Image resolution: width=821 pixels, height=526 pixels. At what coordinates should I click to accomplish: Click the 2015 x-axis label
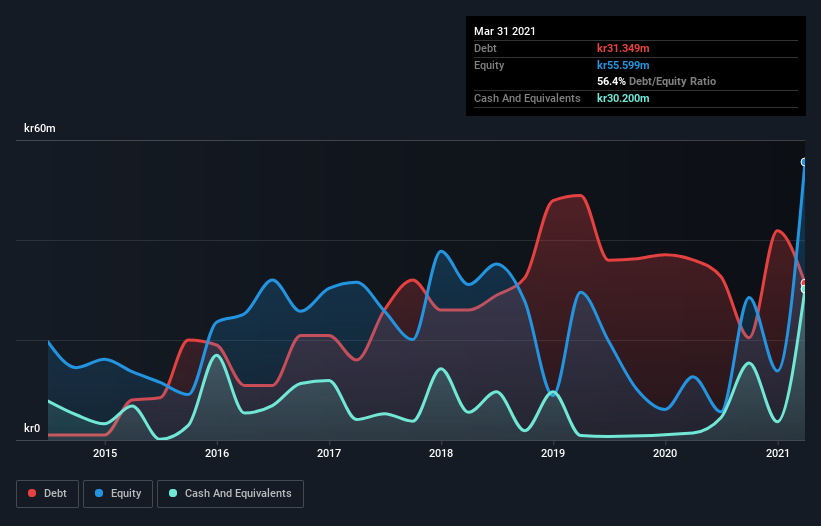[x=105, y=453]
